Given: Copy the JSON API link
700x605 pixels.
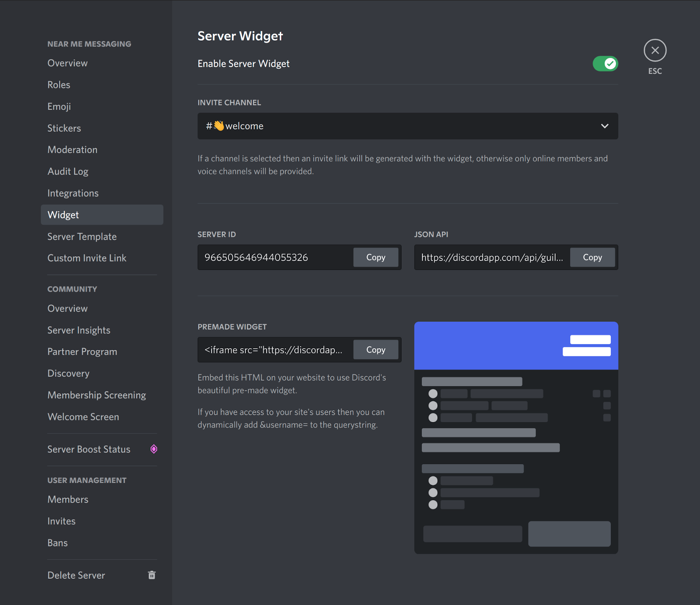Looking at the screenshot, I should click(x=592, y=257).
